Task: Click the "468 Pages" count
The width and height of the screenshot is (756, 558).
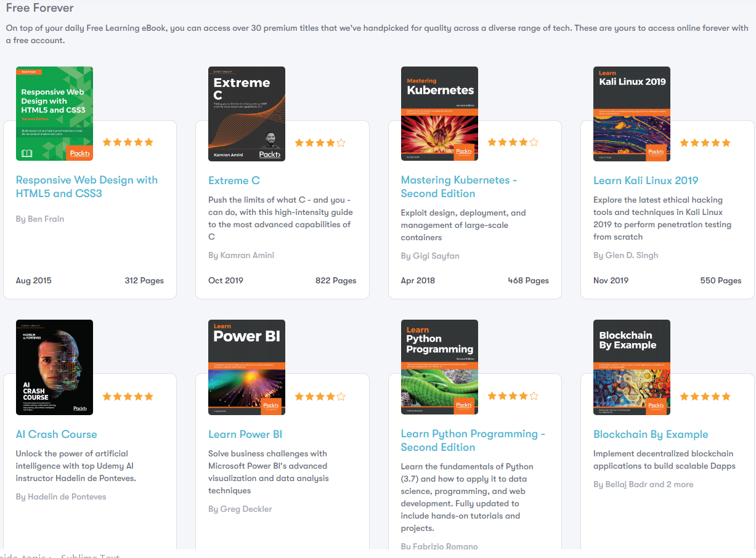Action: coord(529,280)
